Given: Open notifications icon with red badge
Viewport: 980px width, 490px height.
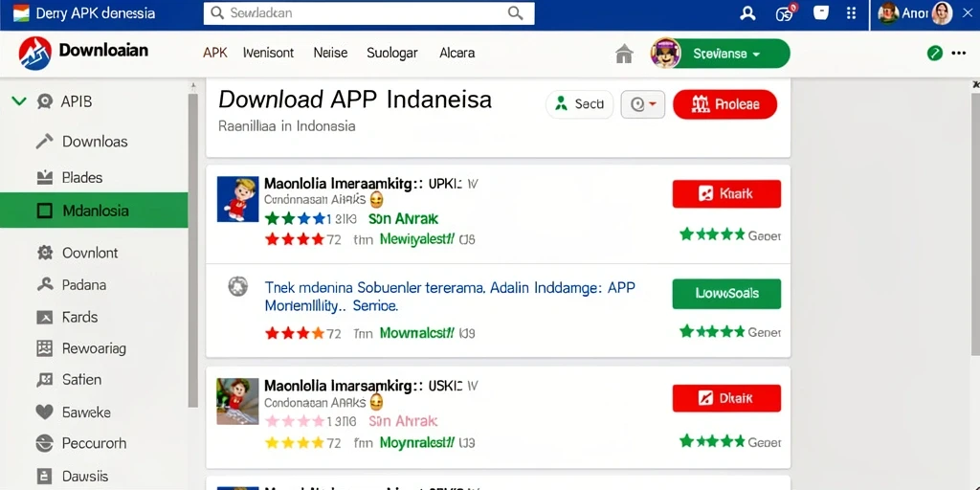Looking at the screenshot, I should 785,13.
